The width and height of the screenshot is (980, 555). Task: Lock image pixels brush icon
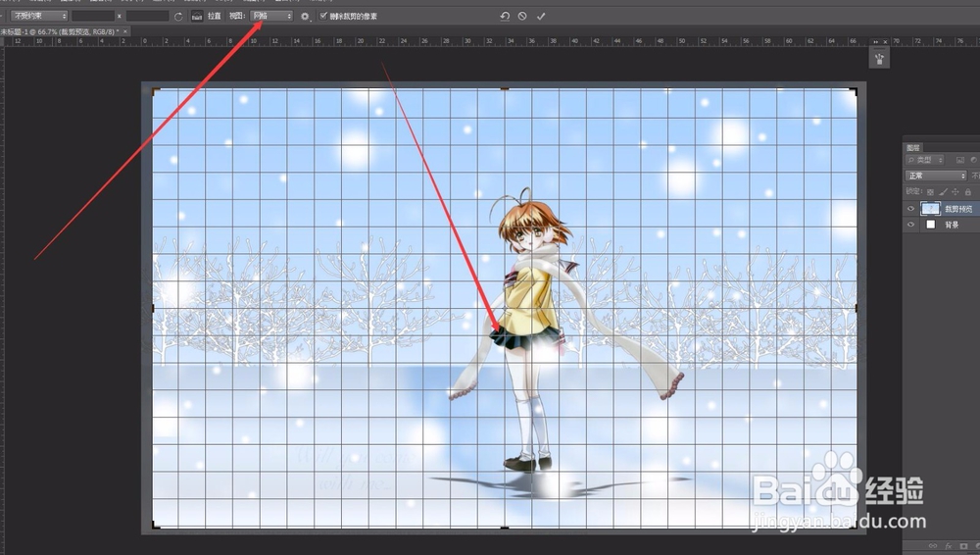coord(943,192)
